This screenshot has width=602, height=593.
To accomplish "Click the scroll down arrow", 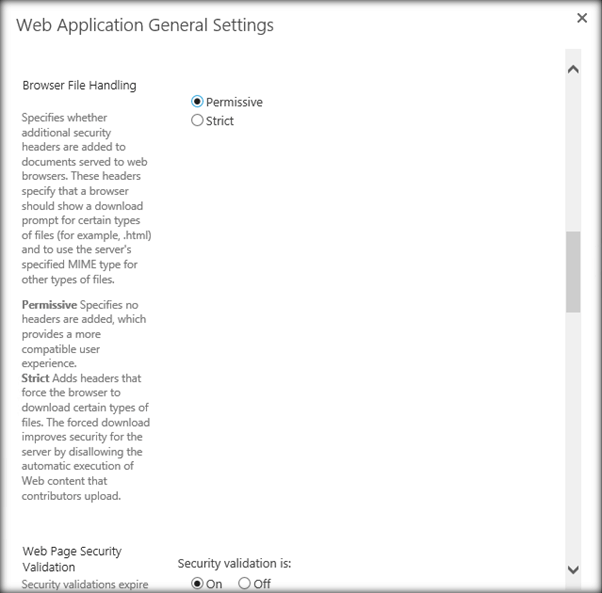I will [x=573, y=569].
